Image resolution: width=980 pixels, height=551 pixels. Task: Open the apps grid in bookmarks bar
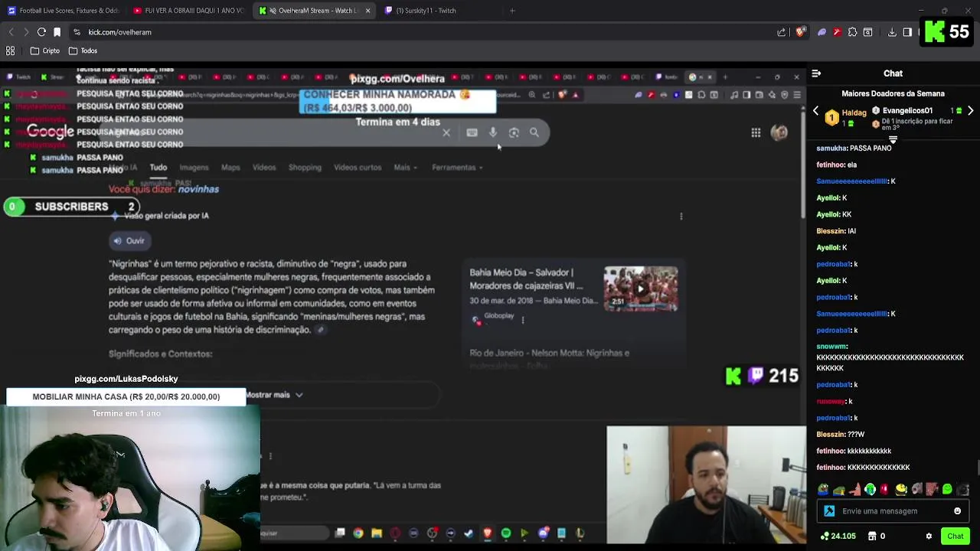pos(11,51)
